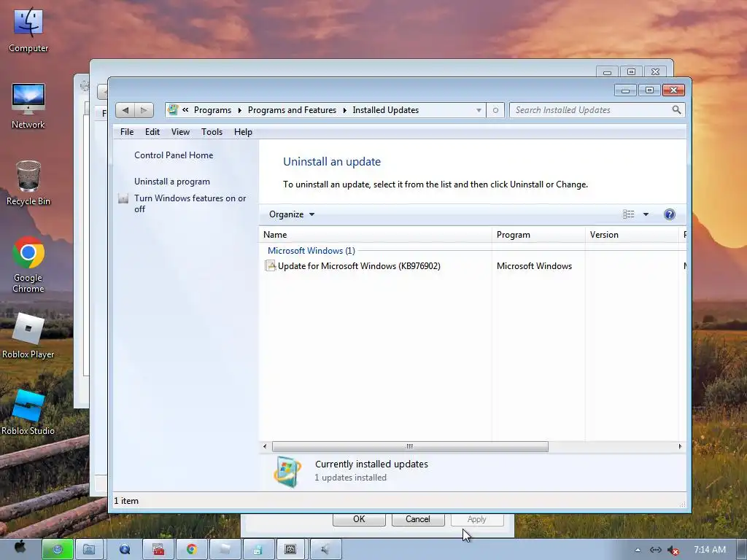The height and width of the screenshot is (560, 747).
Task: Click the 7:14 AM clock
Action: coord(710,550)
